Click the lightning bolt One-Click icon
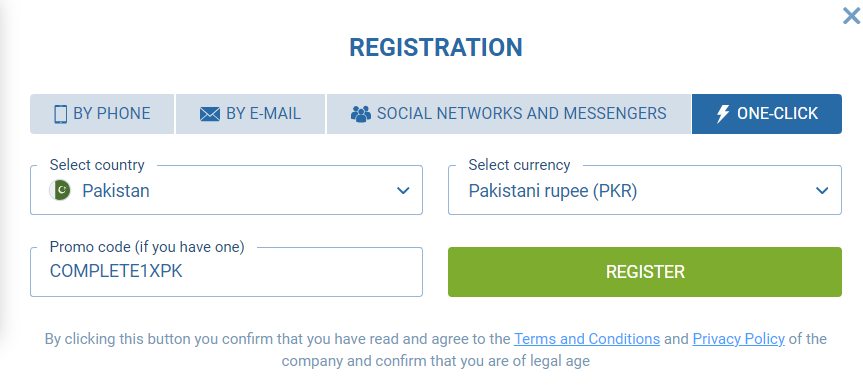This screenshot has height=392, width=863. tap(723, 114)
